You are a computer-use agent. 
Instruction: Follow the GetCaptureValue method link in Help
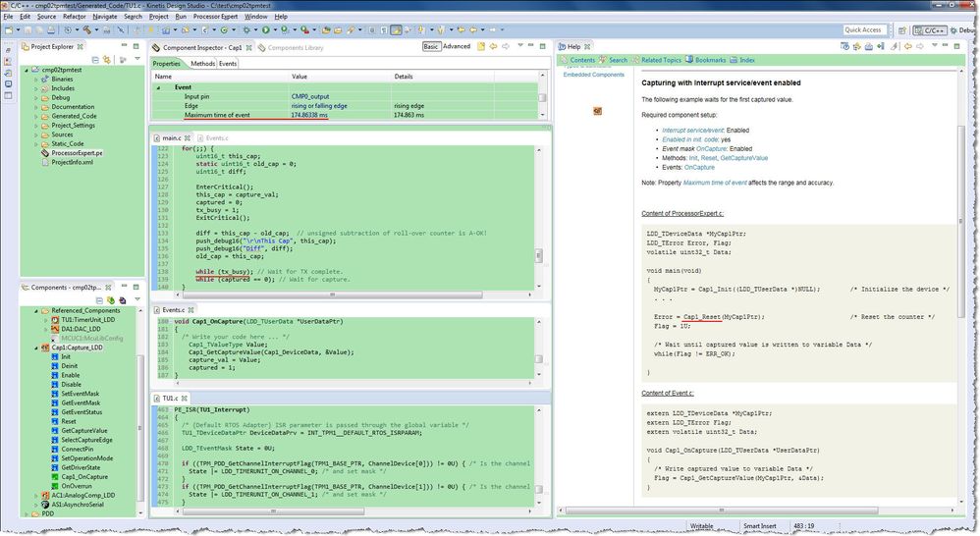coord(743,158)
